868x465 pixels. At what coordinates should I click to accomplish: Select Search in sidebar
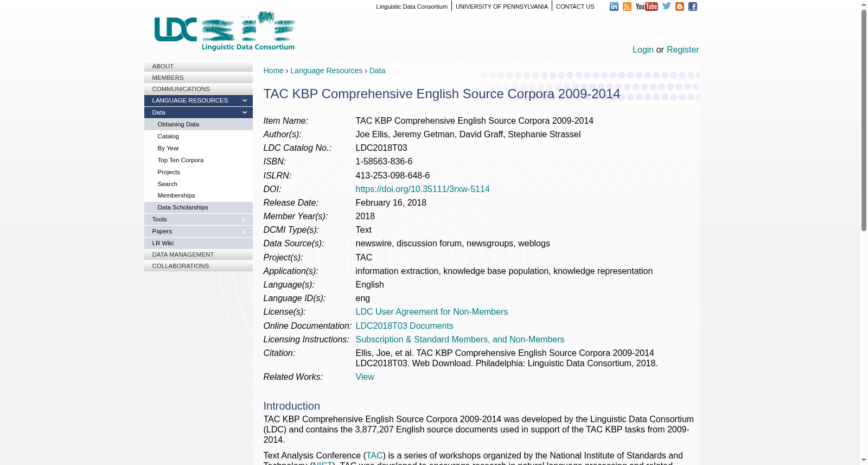tap(199, 184)
